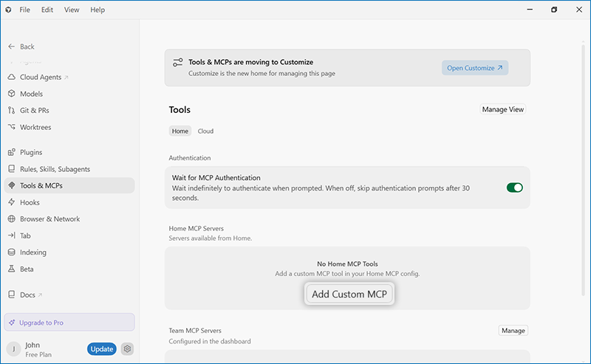Click the external arrow beside Docs
The height and width of the screenshot is (364, 591).
[x=41, y=295]
